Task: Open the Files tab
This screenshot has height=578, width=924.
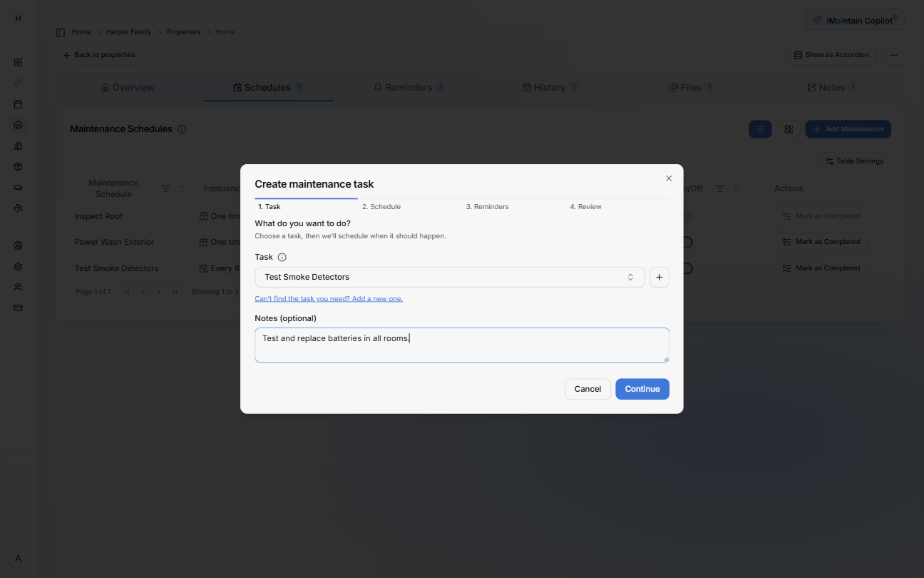Action: (x=690, y=87)
